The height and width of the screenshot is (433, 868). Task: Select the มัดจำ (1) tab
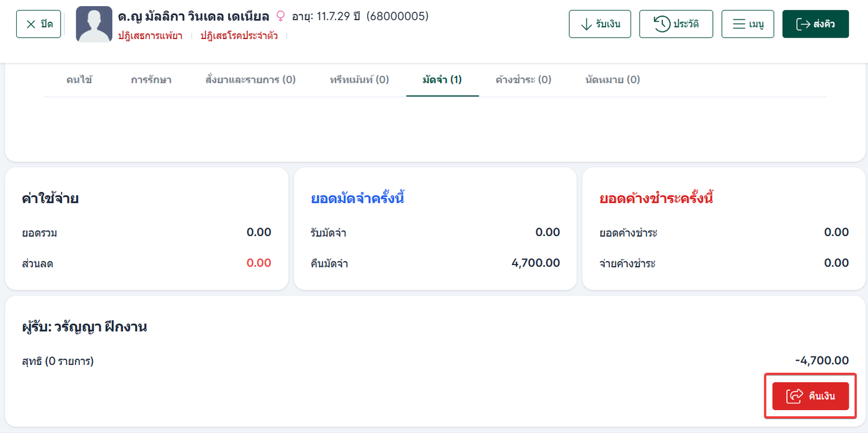(x=442, y=79)
